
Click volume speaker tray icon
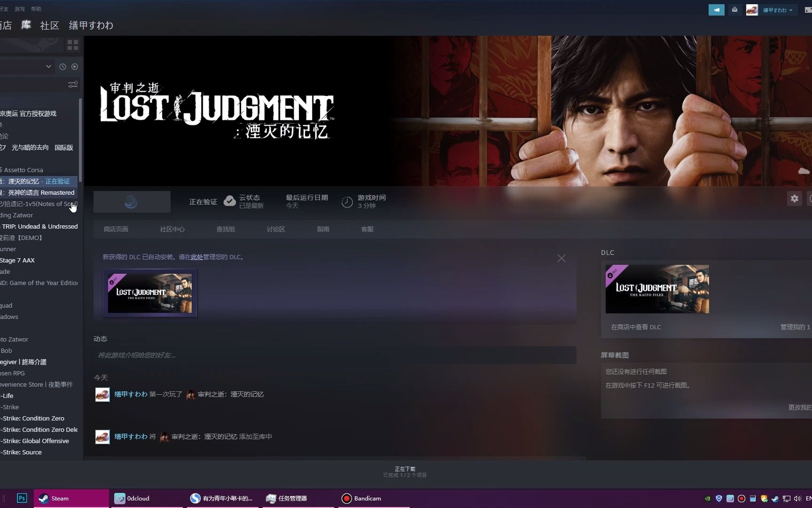pyautogui.click(x=797, y=499)
